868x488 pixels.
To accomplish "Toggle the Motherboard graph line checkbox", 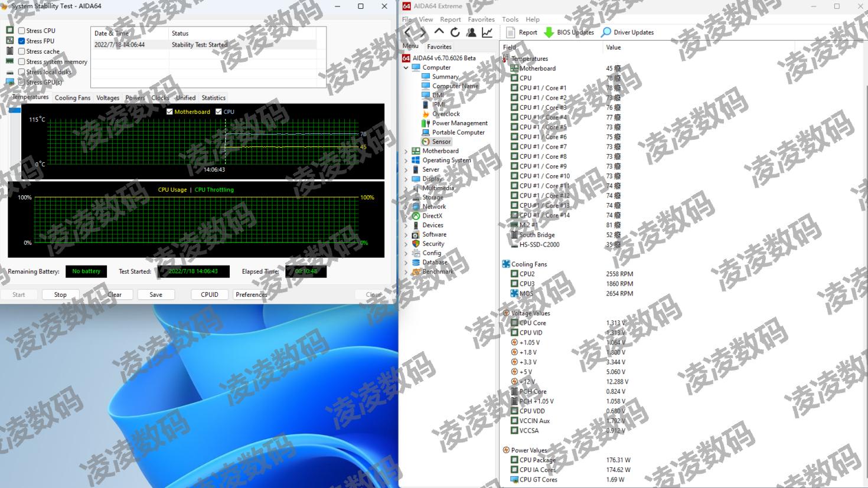I will (x=170, y=112).
